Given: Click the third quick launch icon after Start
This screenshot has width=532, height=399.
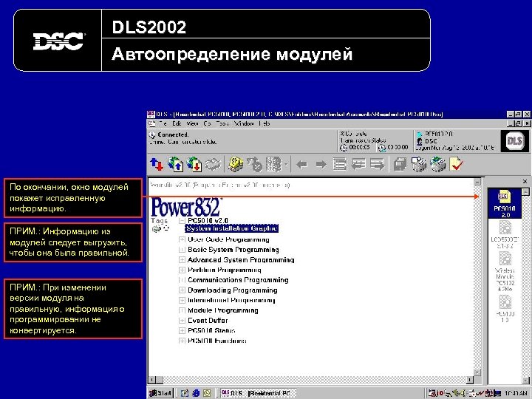Looking at the screenshot, I should pos(207,393).
